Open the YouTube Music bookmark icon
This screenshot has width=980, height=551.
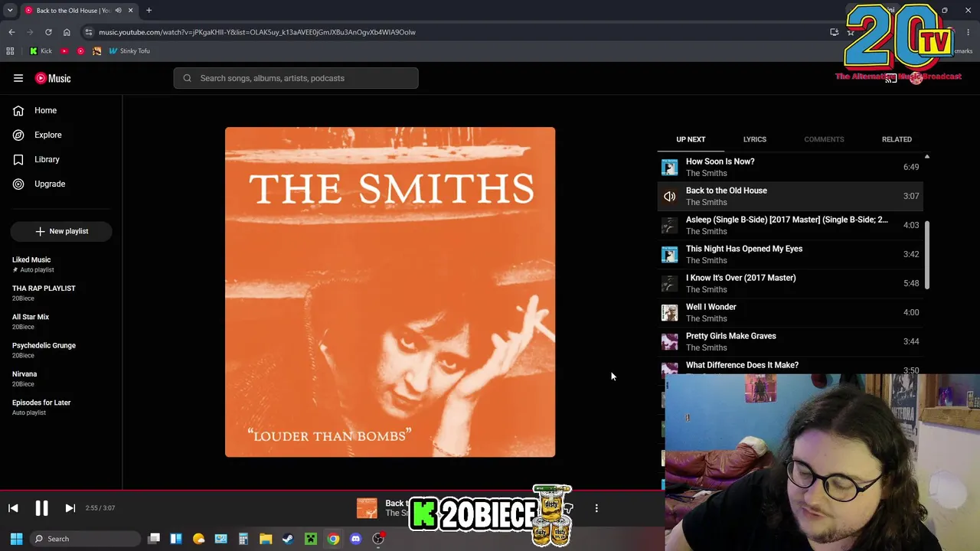pyautogui.click(x=80, y=51)
